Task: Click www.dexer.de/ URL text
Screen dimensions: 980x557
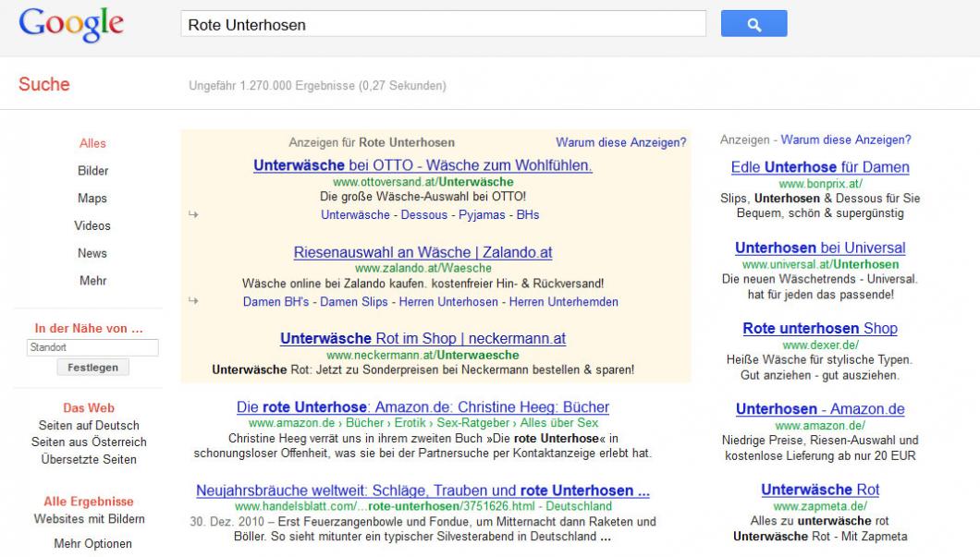Action: pyautogui.click(x=820, y=345)
